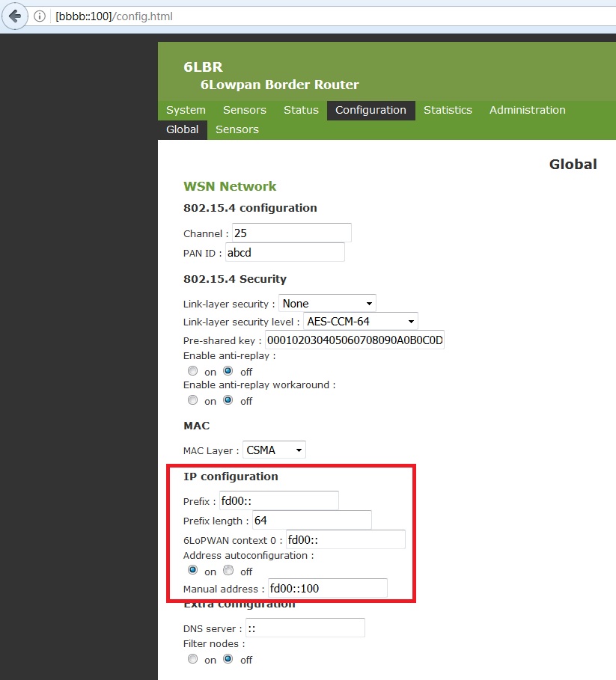Click the Global page title
Screen dimensions: 616x680
(573, 165)
